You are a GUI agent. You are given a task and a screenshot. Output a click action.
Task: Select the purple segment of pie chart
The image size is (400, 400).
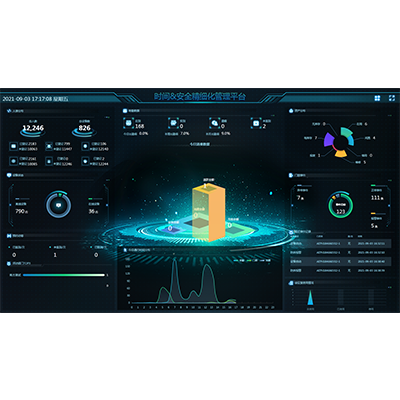[329, 140]
